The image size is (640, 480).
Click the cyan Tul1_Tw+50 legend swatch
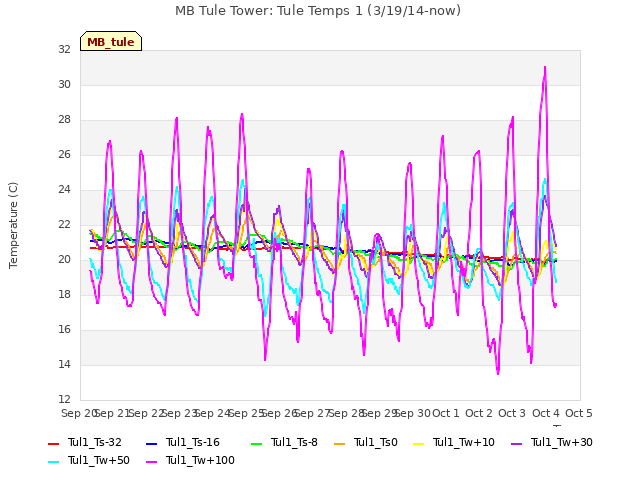[53, 462]
